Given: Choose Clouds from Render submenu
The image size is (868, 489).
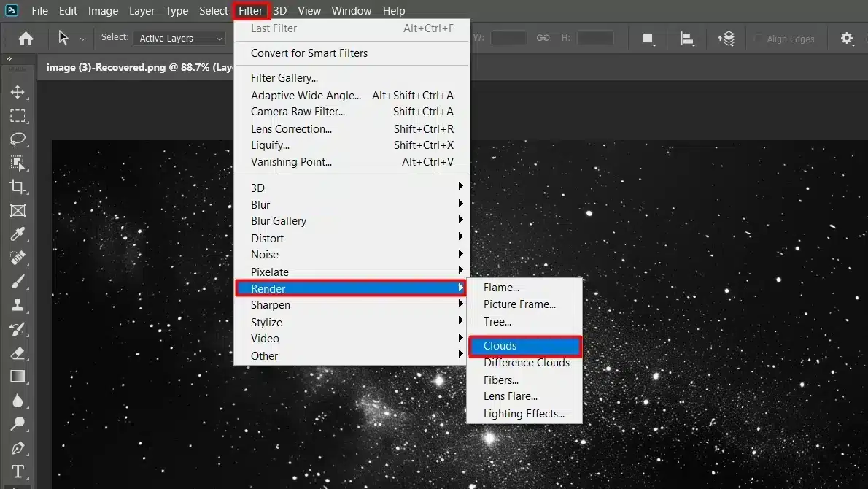Looking at the screenshot, I should (524, 345).
